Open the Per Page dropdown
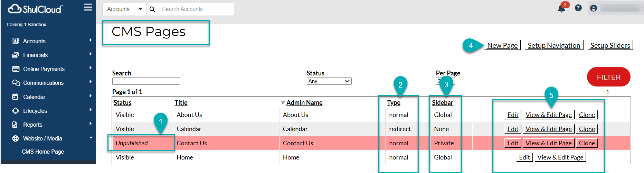The image size is (644, 173). (x=445, y=81)
